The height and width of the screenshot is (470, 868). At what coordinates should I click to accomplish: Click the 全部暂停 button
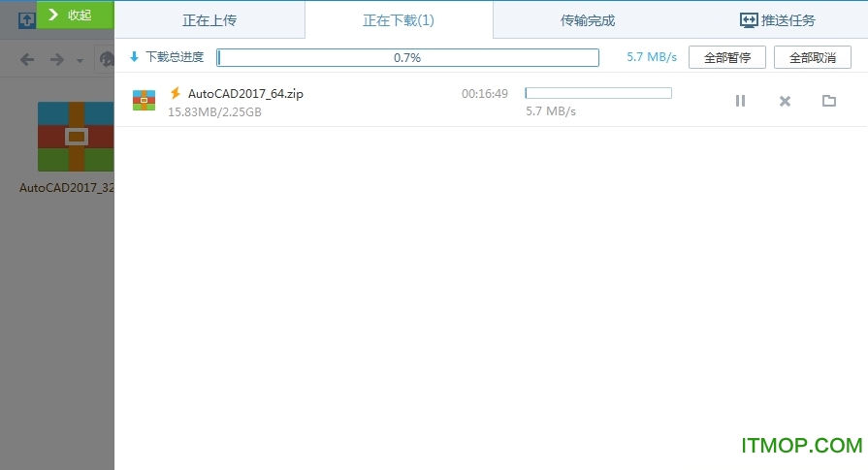tap(727, 57)
